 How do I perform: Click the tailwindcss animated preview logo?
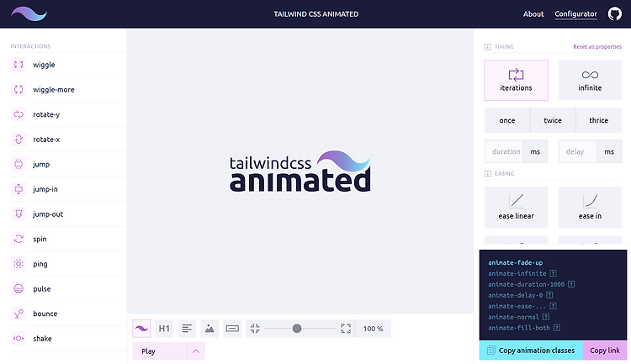tap(300, 171)
